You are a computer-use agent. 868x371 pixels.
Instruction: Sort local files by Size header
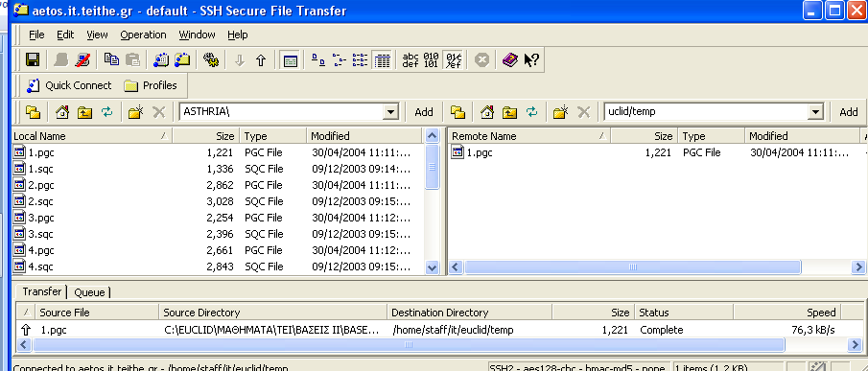point(205,136)
